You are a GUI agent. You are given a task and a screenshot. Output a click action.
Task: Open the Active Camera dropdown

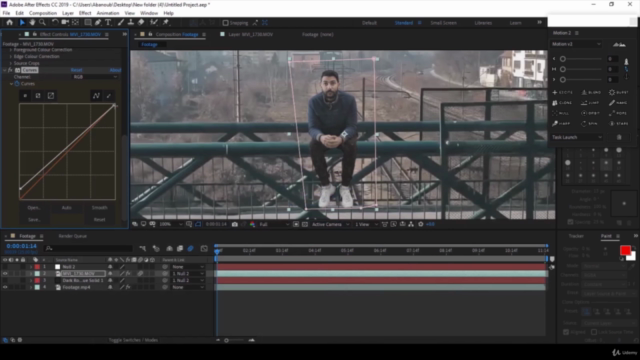tap(331, 224)
